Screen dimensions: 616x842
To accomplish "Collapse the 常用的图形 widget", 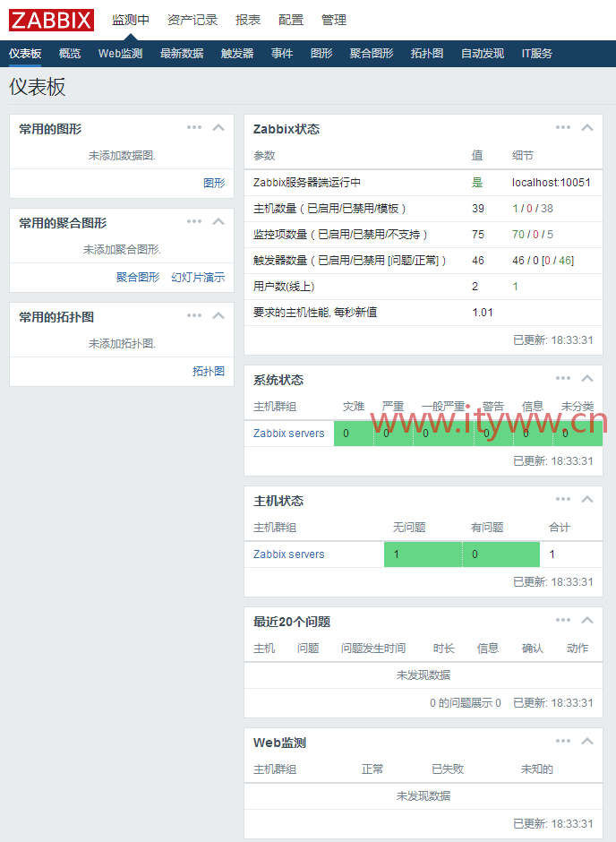I will 218,127.
